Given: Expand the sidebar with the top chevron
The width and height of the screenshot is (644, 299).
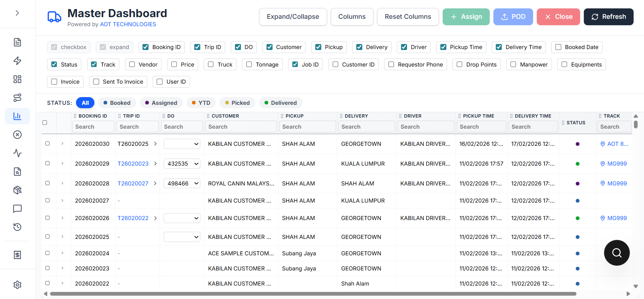Looking at the screenshot, I should 17,13.
